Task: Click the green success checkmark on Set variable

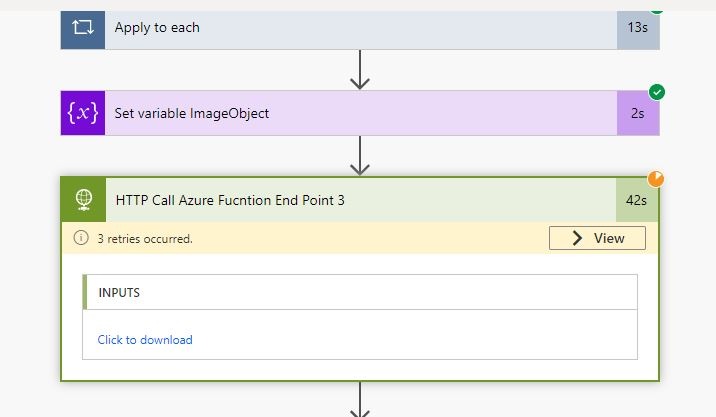Action: (x=657, y=92)
